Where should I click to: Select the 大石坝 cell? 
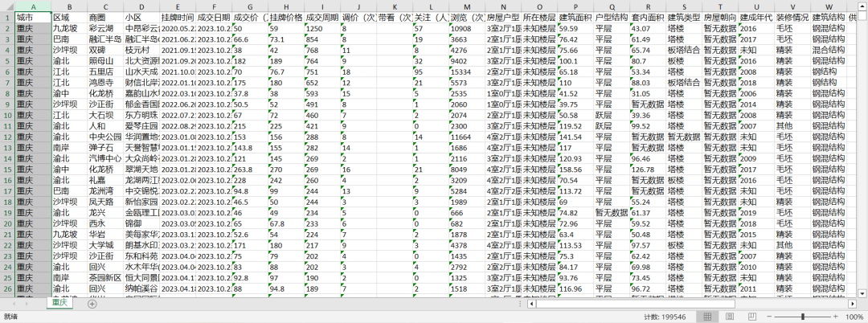105,115
